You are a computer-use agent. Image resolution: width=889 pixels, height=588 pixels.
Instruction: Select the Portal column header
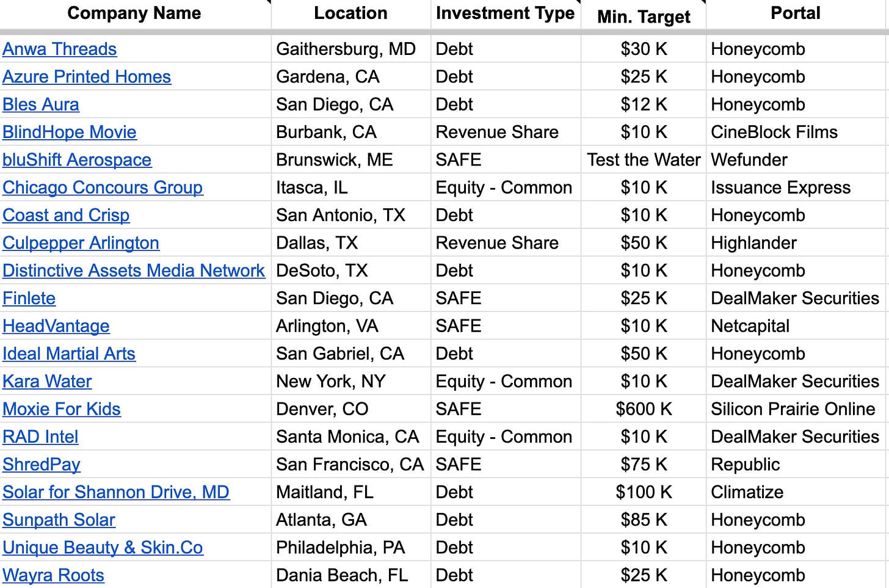click(x=796, y=13)
